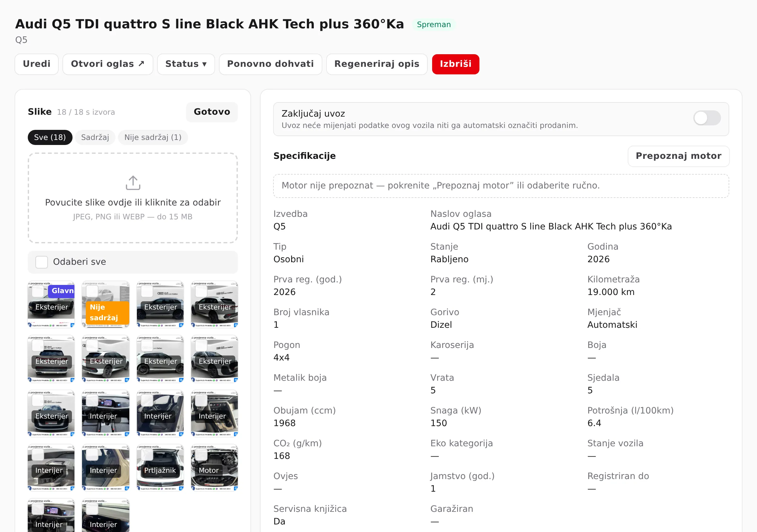Screen dimensions: 757x532
Task: Open the Motor engine bay thumbnail
Action: pyautogui.click(x=214, y=467)
